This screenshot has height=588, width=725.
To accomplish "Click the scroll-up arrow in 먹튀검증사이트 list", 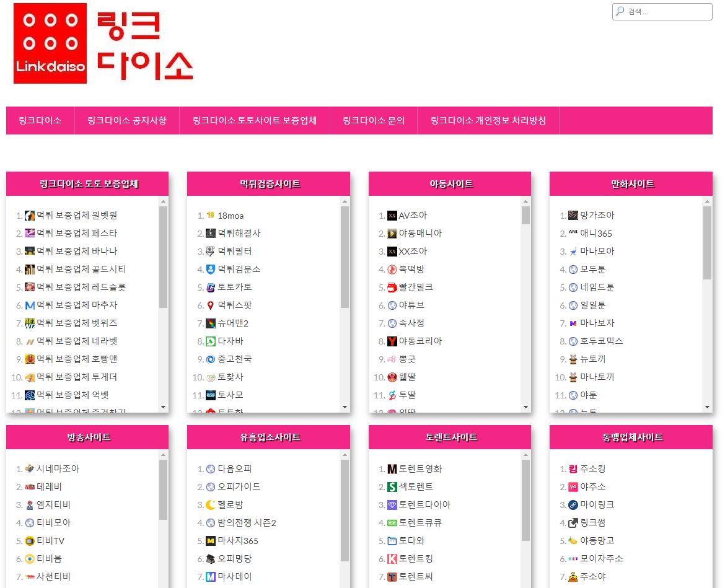I will [x=345, y=201].
